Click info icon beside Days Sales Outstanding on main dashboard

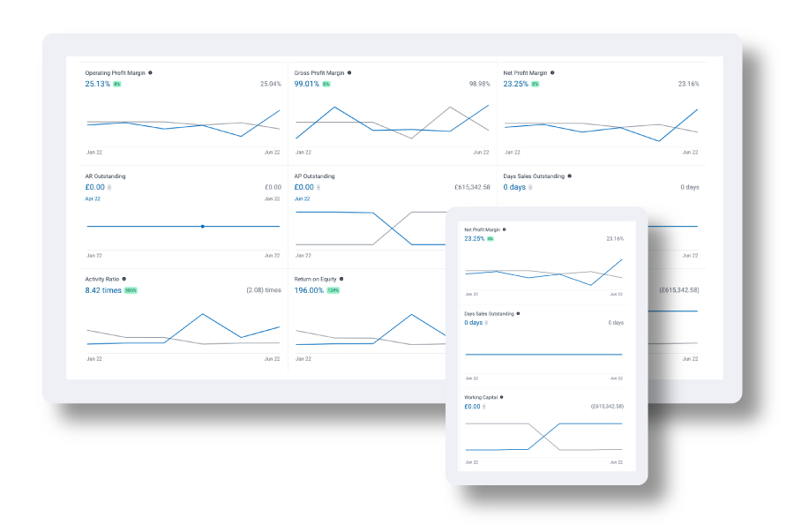coord(570,176)
